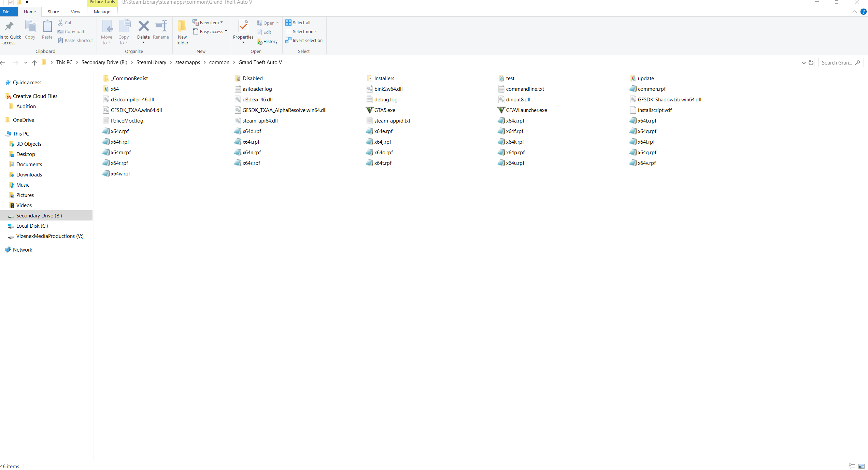Image resolution: width=868 pixels, height=470 pixels.
Task: Open the Help question mark icon
Action: pos(863,12)
